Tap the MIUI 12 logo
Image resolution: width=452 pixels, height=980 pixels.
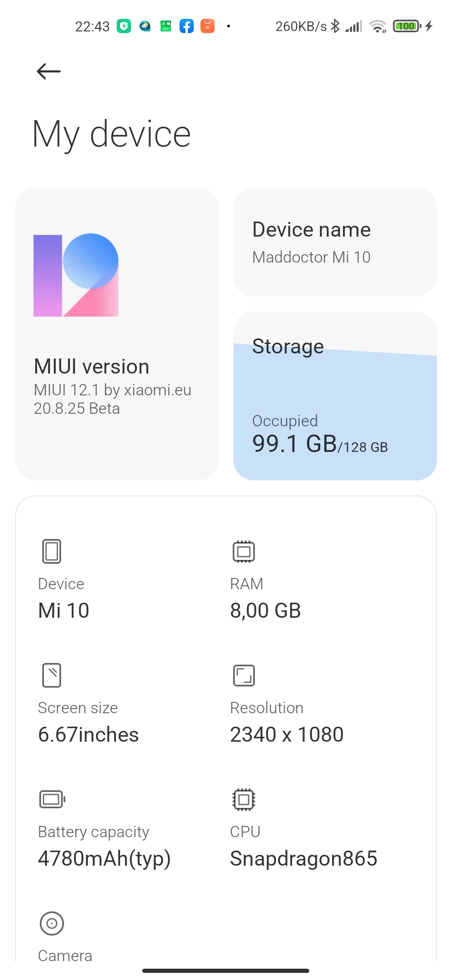76,275
